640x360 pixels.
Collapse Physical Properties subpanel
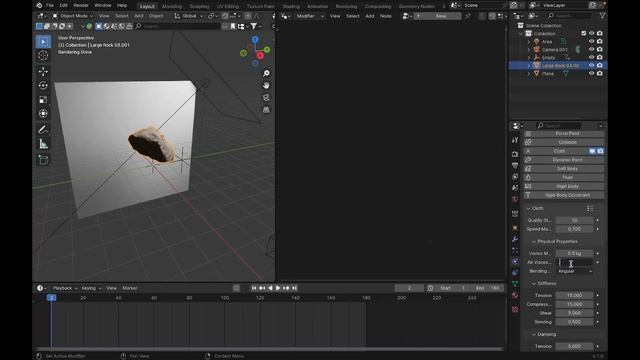tap(534, 242)
